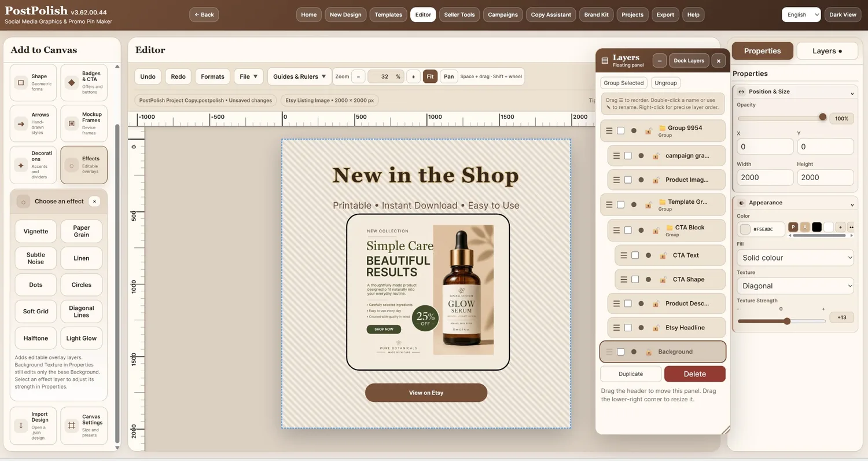868x461 pixels.
Task: Go to the Templates tab
Action: point(388,14)
